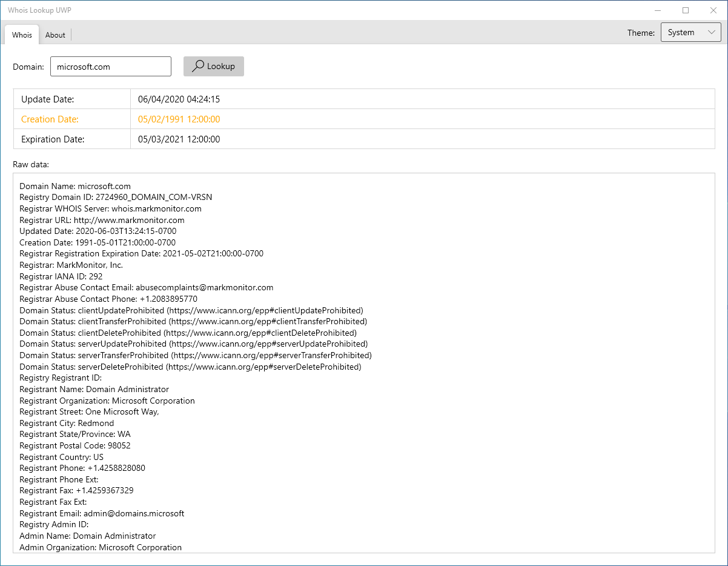
Task: Click the clientUpdateProhibited status line
Action: (191, 310)
